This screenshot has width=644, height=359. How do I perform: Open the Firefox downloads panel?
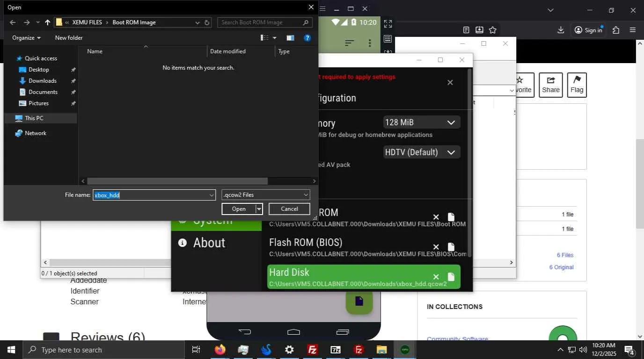561,30
